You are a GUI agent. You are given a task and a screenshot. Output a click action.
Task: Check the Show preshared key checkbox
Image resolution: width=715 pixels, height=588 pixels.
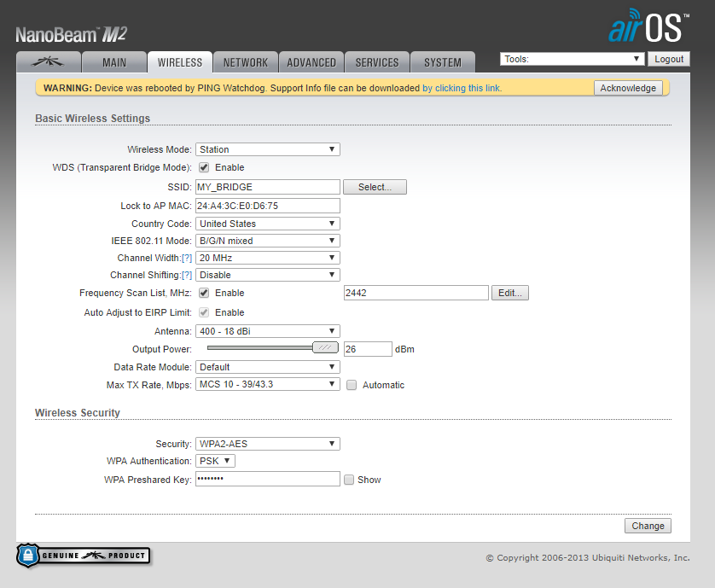(x=349, y=480)
